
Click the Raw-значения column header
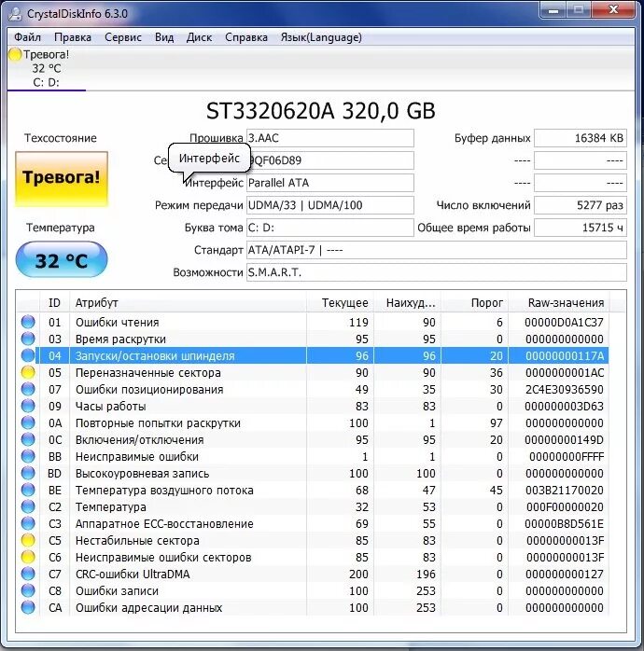(x=558, y=303)
